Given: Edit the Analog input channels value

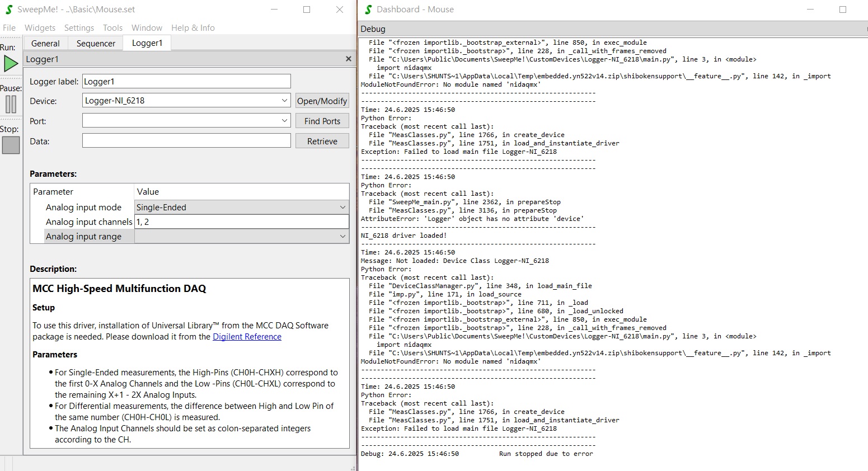Looking at the screenshot, I should tap(242, 222).
